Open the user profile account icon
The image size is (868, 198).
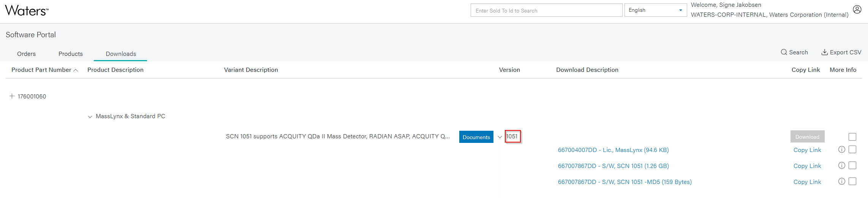tap(857, 10)
